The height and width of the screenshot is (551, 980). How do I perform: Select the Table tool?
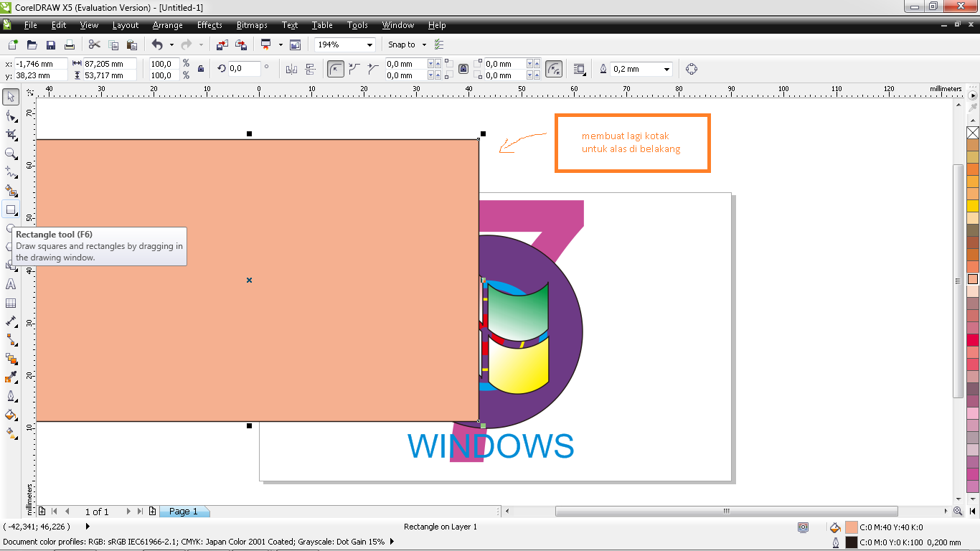tap(11, 303)
